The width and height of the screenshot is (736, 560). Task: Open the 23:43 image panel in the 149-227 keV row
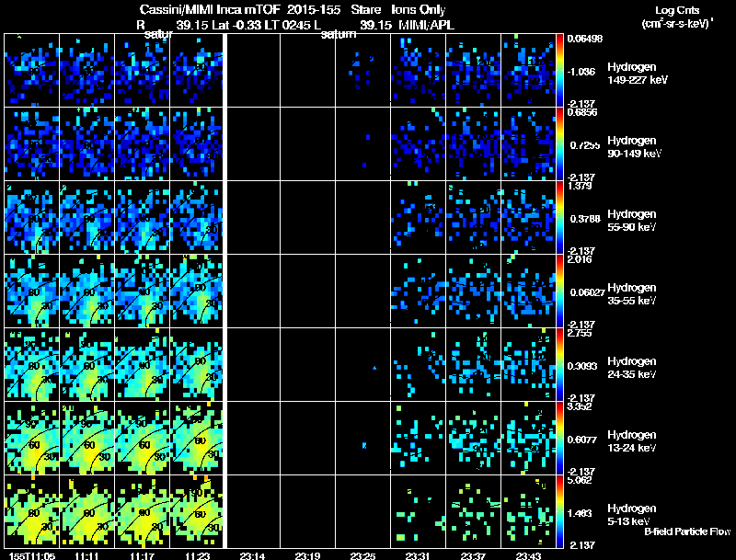coord(528,70)
